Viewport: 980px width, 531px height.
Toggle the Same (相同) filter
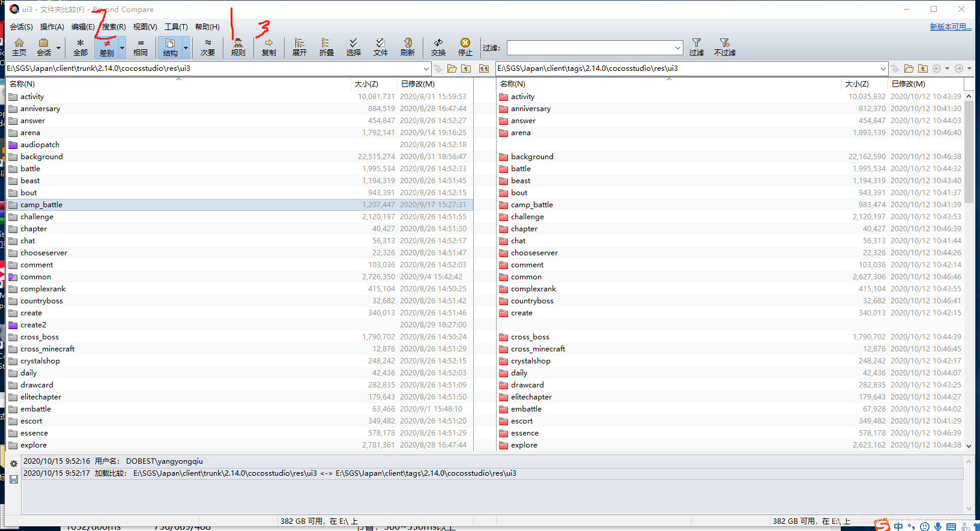(141, 47)
